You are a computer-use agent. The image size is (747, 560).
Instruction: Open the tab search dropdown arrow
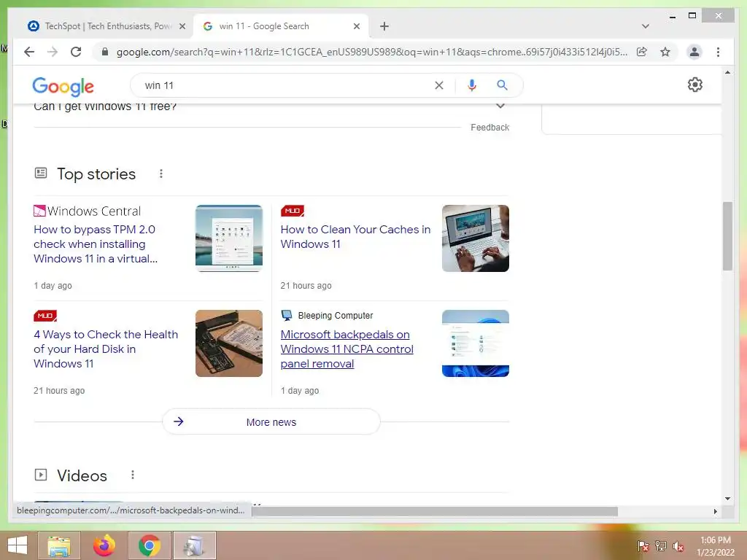[645, 26]
